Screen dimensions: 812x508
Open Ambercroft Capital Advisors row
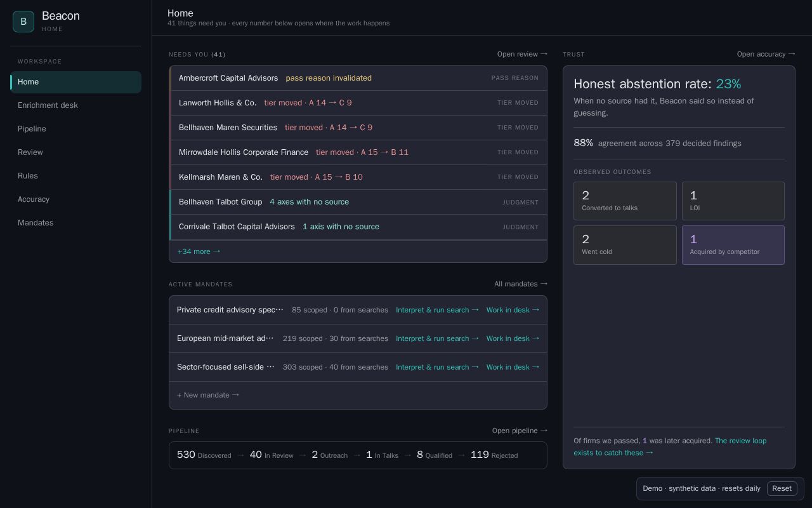[358, 78]
